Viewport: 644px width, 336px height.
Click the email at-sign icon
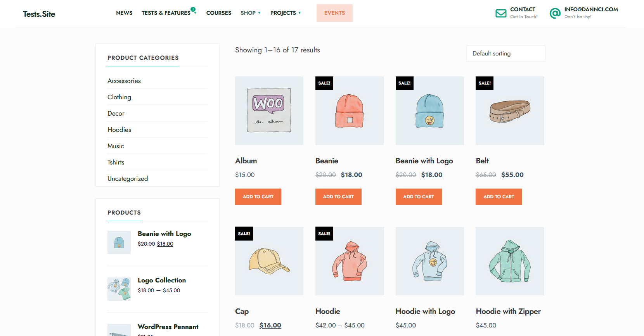point(555,13)
